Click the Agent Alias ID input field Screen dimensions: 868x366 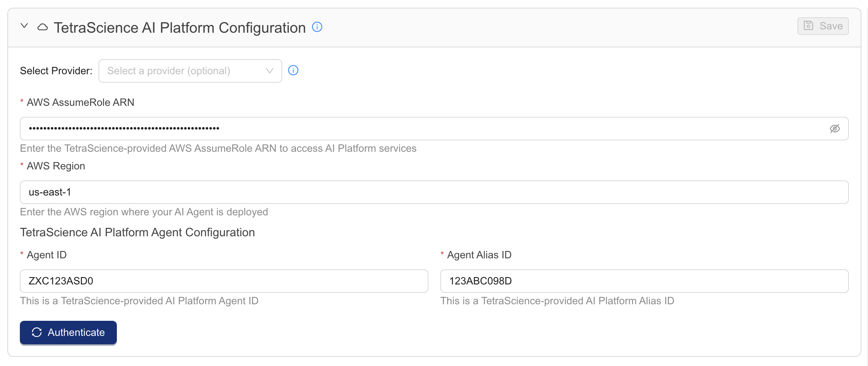(644, 281)
